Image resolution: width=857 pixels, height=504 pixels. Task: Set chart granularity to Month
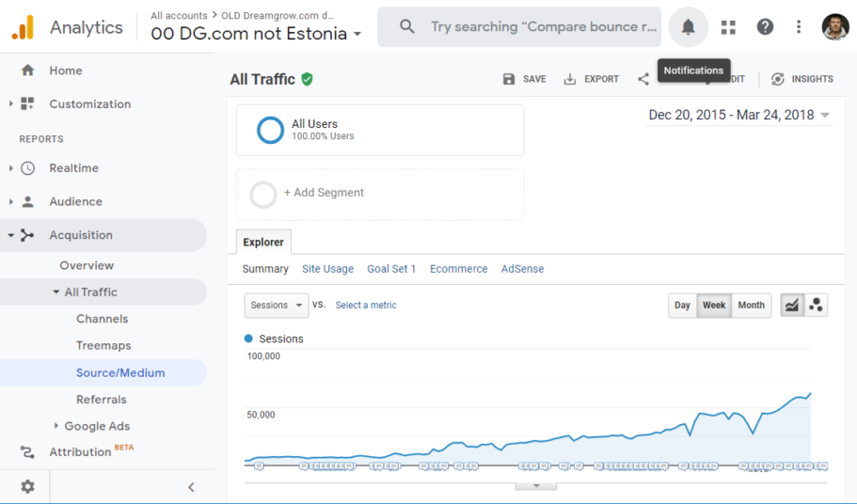pyautogui.click(x=751, y=305)
